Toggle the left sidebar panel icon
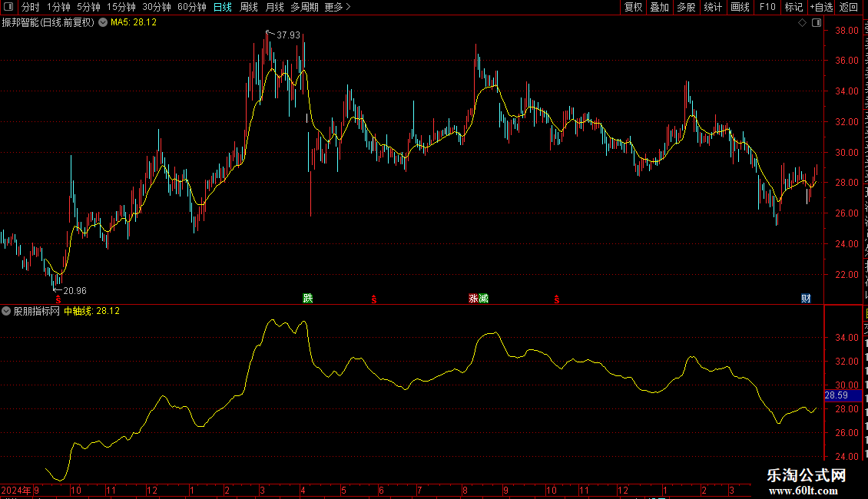 (8, 7)
